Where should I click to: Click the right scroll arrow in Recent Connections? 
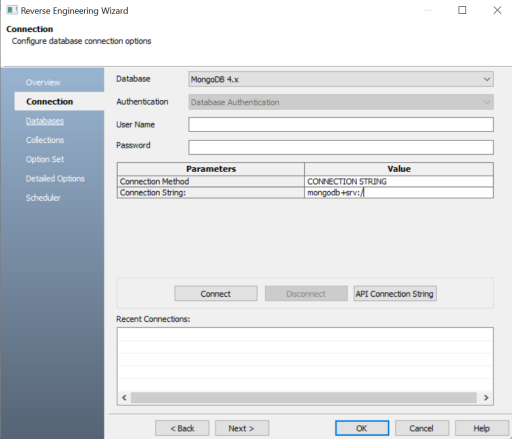coord(486,398)
